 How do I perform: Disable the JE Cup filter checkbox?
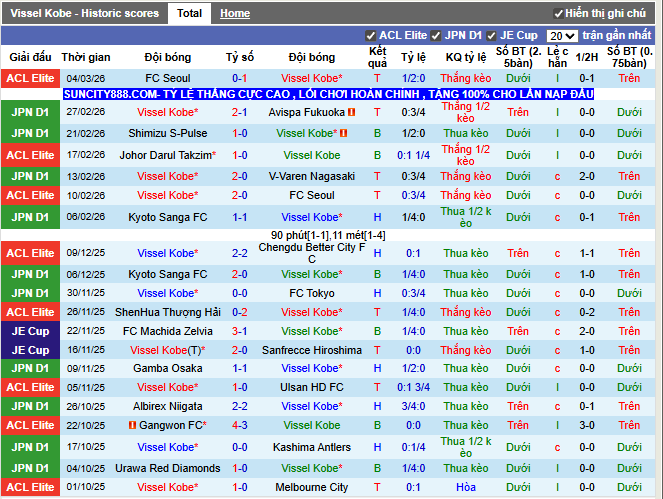coord(492,35)
